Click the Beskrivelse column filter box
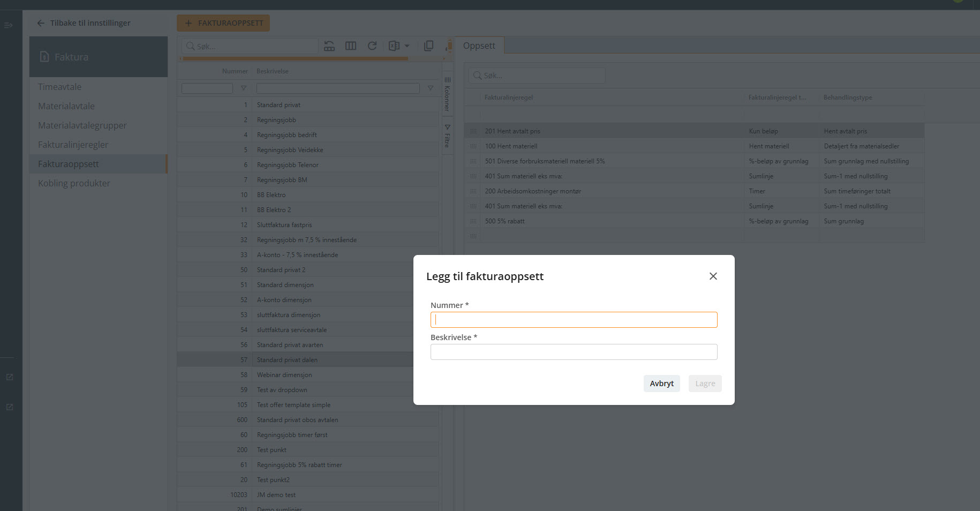 pos(338,88)
